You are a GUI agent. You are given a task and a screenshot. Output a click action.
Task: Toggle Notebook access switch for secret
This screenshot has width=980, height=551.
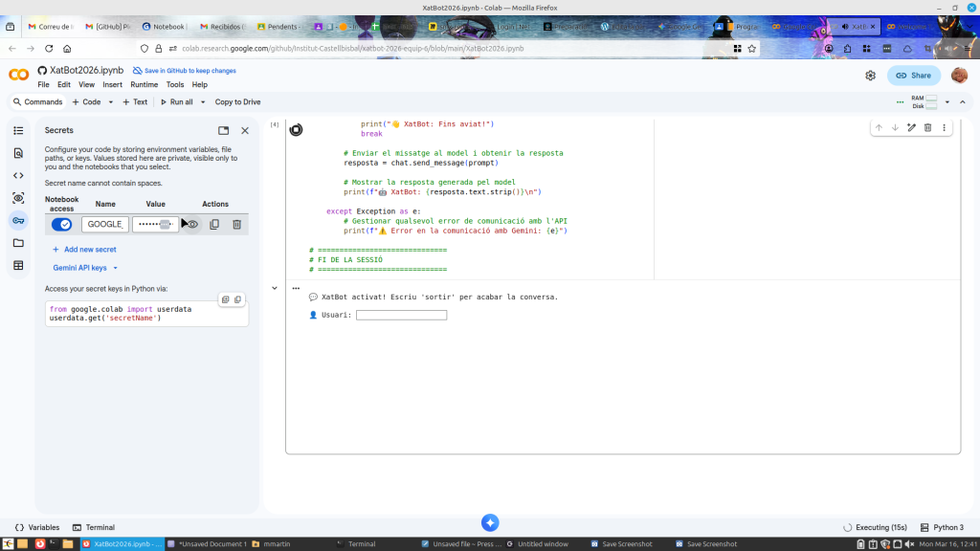click(x=62, y=225)
